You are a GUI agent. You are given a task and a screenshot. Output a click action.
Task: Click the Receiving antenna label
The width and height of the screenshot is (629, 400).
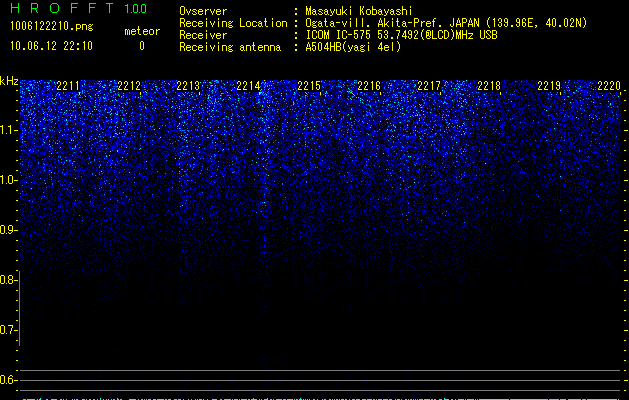point(230,47)
